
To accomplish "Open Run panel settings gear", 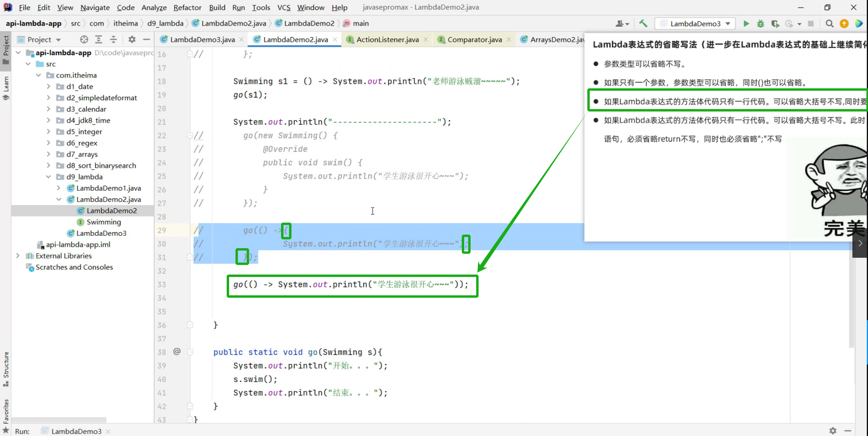I will 833,430.
